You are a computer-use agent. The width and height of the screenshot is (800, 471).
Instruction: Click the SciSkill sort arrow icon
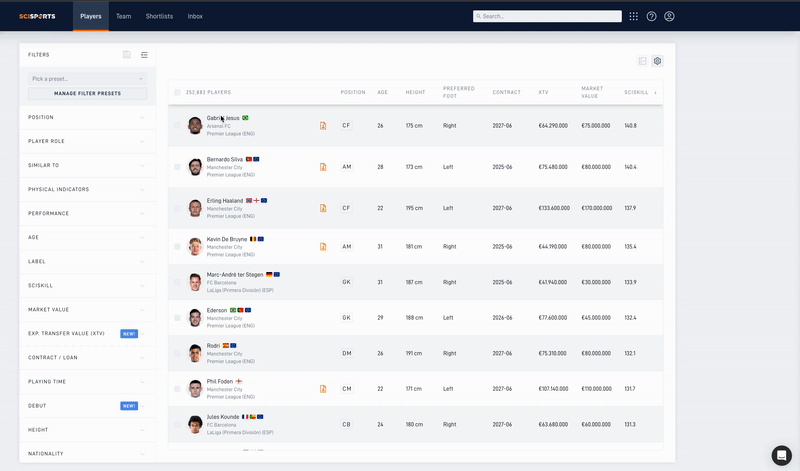point(656,92)
